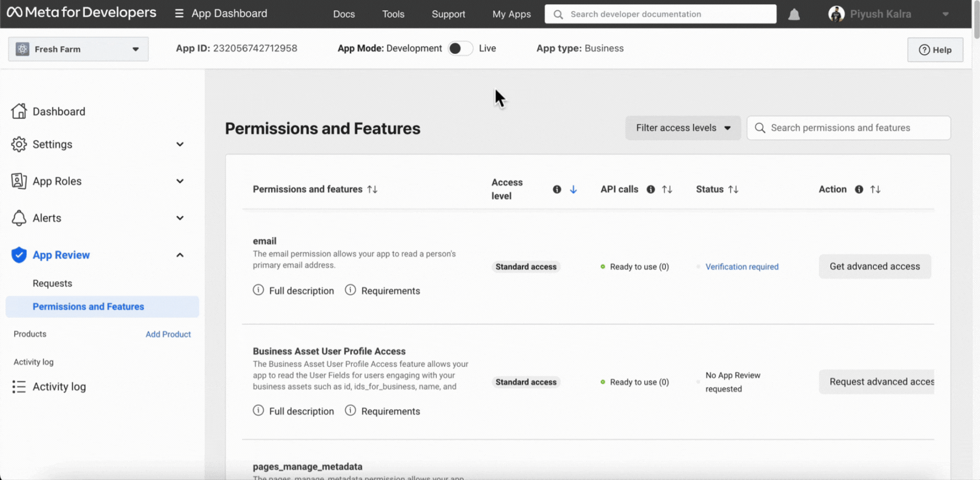Open Full description for email permission
This screenshot has height=480, width=980.
click(x=301, y=291)
